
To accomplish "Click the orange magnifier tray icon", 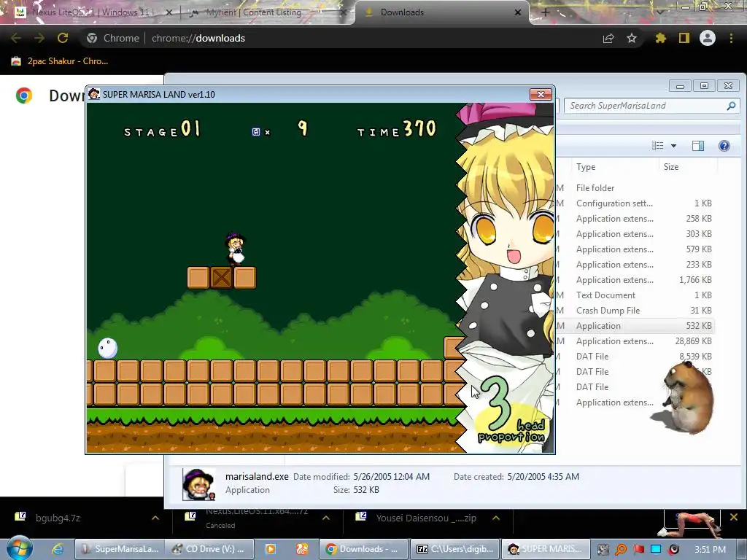I will [x=621, y=550].
